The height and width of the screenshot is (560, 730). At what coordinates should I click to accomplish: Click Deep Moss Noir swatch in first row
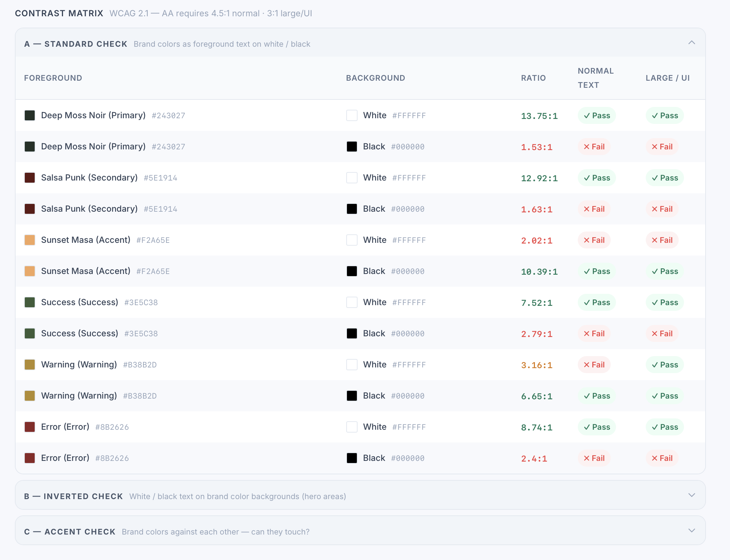click(x=30, y=115)
